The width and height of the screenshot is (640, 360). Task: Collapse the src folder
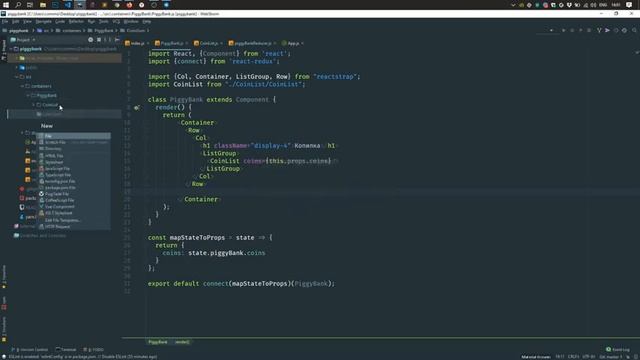17,77
